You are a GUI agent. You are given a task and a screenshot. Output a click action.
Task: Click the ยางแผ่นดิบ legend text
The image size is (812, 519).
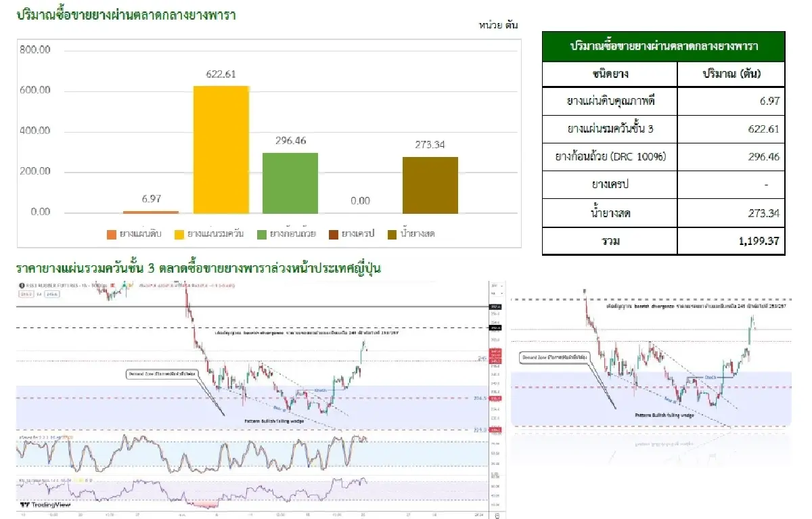141,234
